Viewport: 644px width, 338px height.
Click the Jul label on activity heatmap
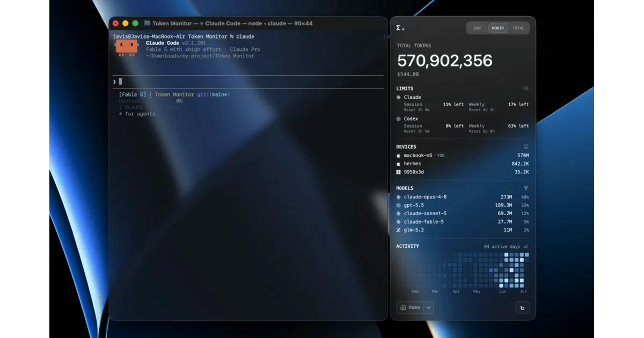523,291
